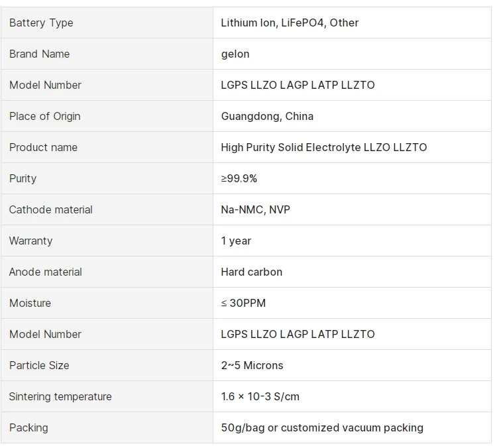Screen dimensions: 499x448
Task: Click the Cathode material label
Action: click(x=50, y=209)
